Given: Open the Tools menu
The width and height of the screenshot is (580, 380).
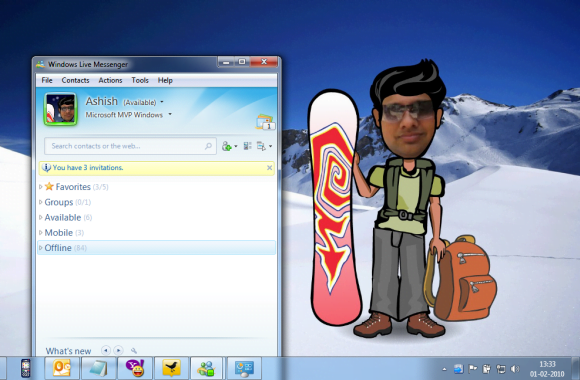Looking at the screenshot, I should tap(140, 80).
